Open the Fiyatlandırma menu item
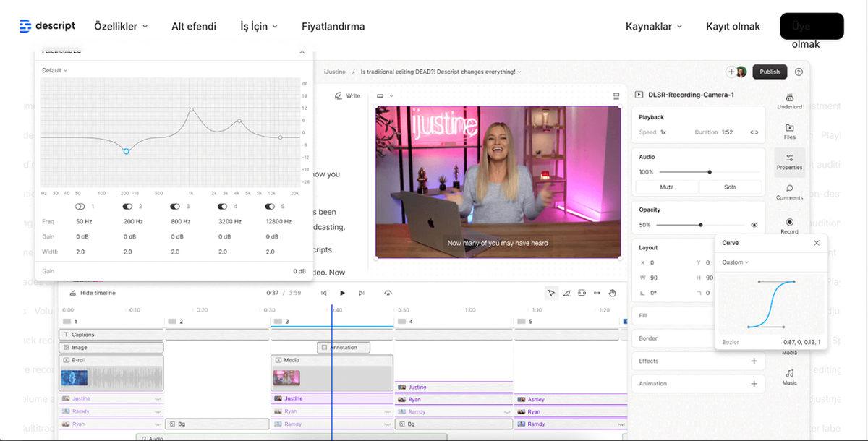 [x=333, y=26]
